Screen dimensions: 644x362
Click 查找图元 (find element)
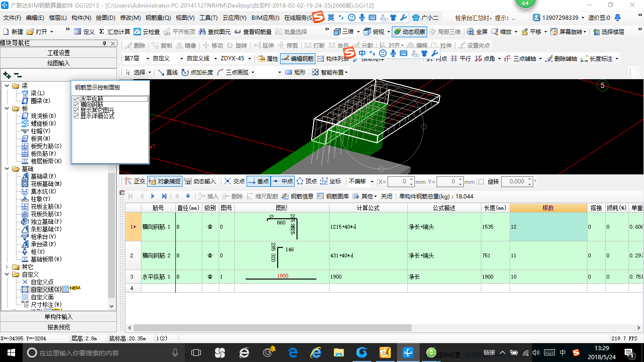(x=215, y=32)
